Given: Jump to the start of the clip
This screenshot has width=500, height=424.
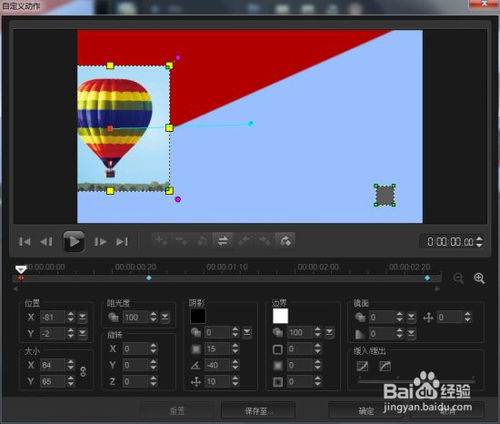Looking at the screenshot, I should [25, 241].
